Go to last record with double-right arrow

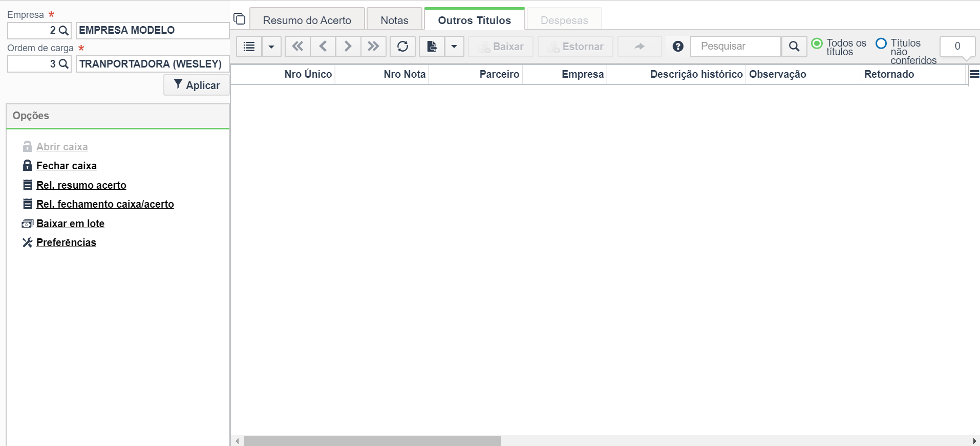[373, 47]
